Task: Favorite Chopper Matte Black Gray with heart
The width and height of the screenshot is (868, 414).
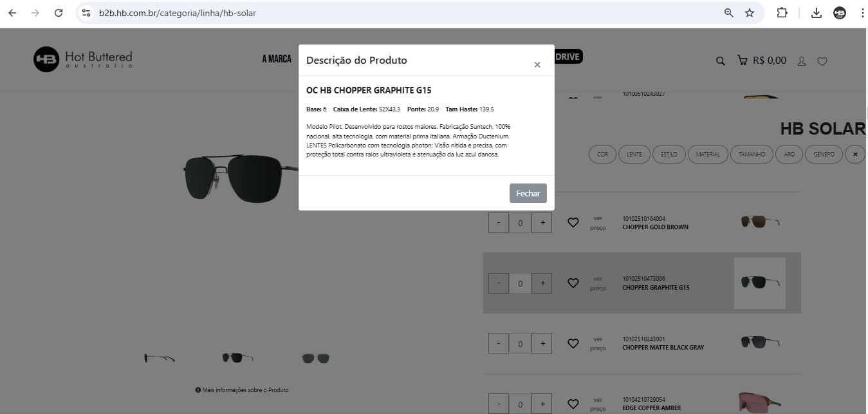Action: (x=573, y=343)
